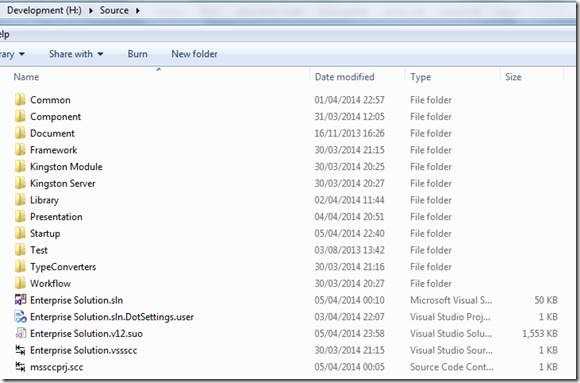Select the Library folder name

tap(44, 200)
